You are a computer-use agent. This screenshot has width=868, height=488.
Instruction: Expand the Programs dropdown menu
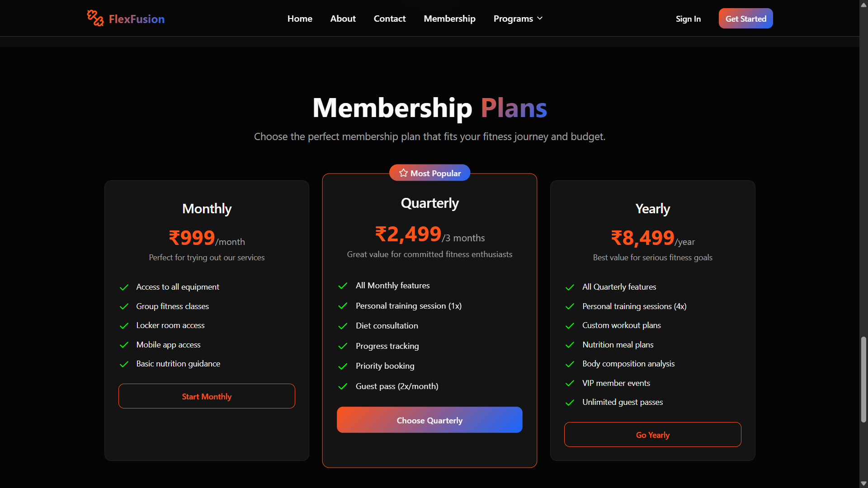[x=513, y=19]
